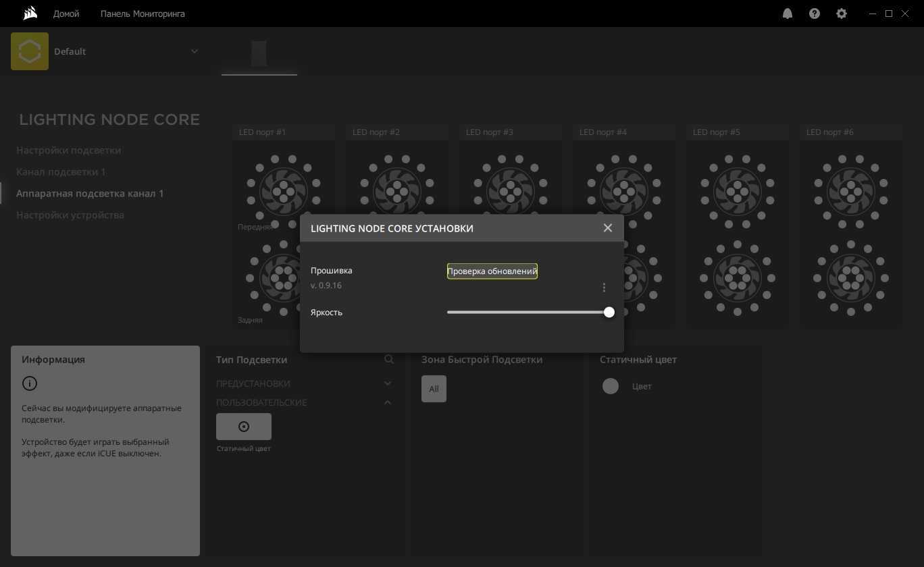Expand the Default profile dropdown
This screenshot has height=567, width=924.
tap(195, 51)
